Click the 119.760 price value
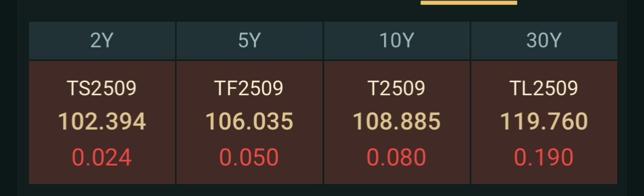The image size is (644, 196). 544,122
